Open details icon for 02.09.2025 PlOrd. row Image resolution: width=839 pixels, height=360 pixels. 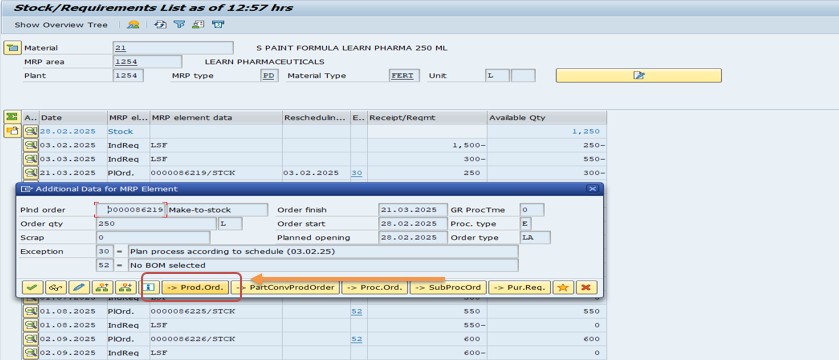(30, 339)
